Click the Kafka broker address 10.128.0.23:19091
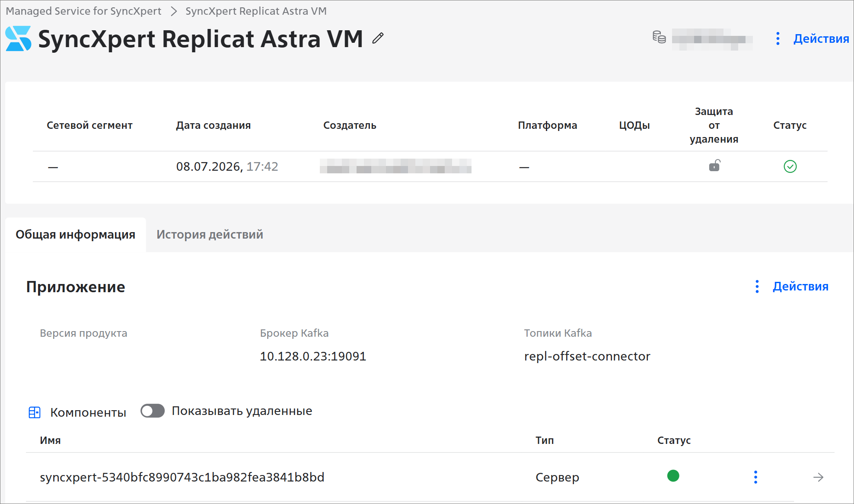The width and height of the screenshot is (854, 504). click(313, 356)
